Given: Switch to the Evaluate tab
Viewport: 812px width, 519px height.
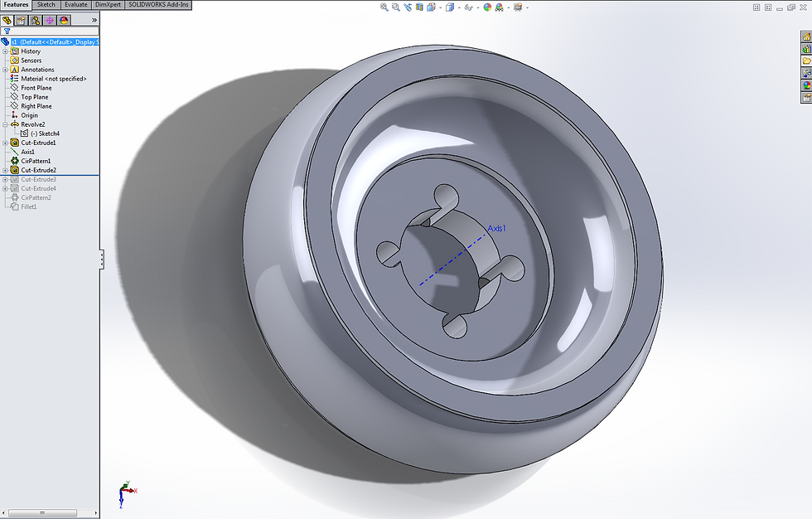Looking at the screenshot, I should point(75,5).
